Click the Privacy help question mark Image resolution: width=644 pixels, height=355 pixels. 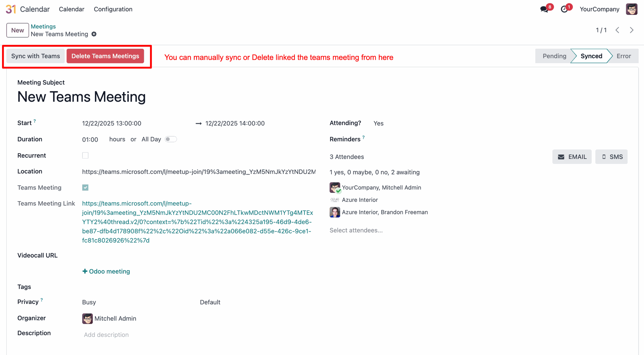point(42,300)
